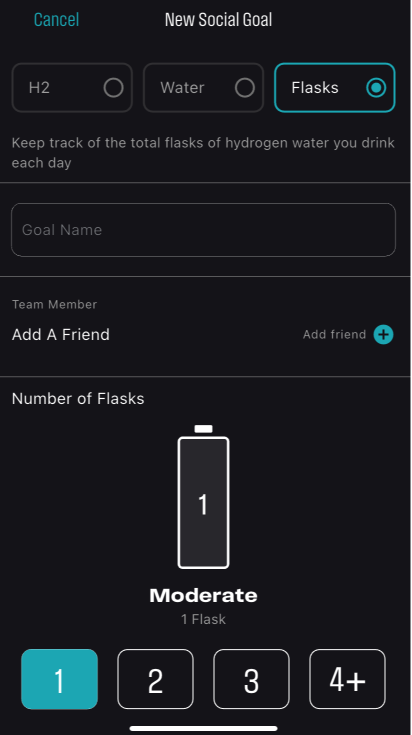
Task: Select the Flasks radio option
Action: (x=335, y=88)
